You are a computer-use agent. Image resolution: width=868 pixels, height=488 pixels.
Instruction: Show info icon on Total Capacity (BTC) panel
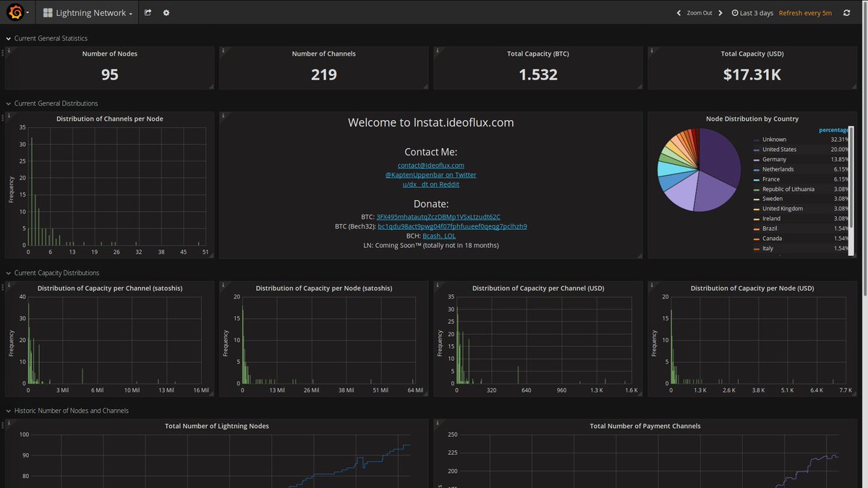pyautogui.click(x=437, y=51)
